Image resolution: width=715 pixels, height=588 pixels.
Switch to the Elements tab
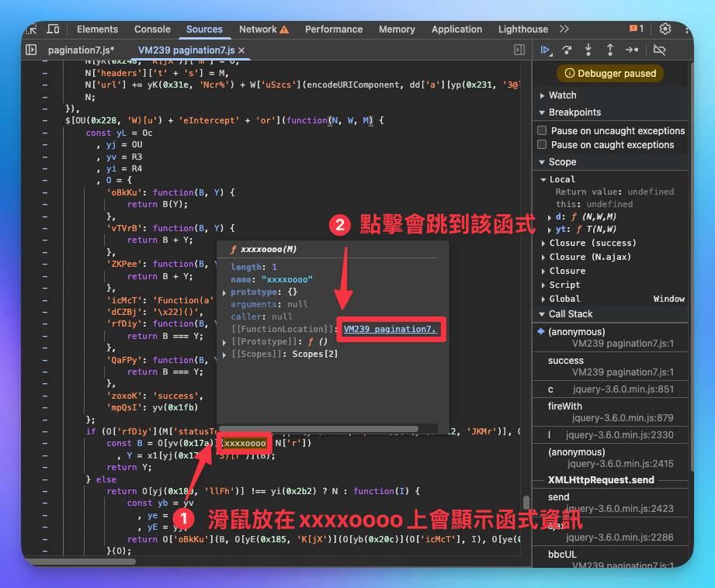point(97,29)
